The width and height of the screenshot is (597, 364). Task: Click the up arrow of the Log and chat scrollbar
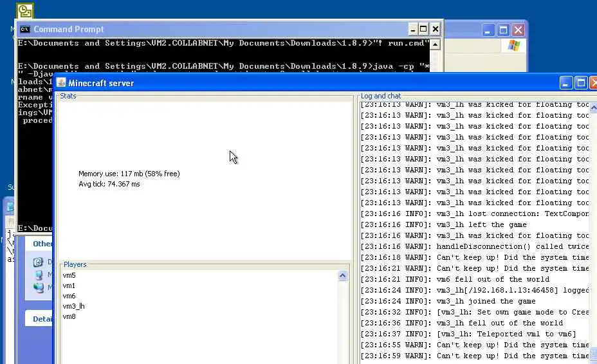tap(593, 108)
